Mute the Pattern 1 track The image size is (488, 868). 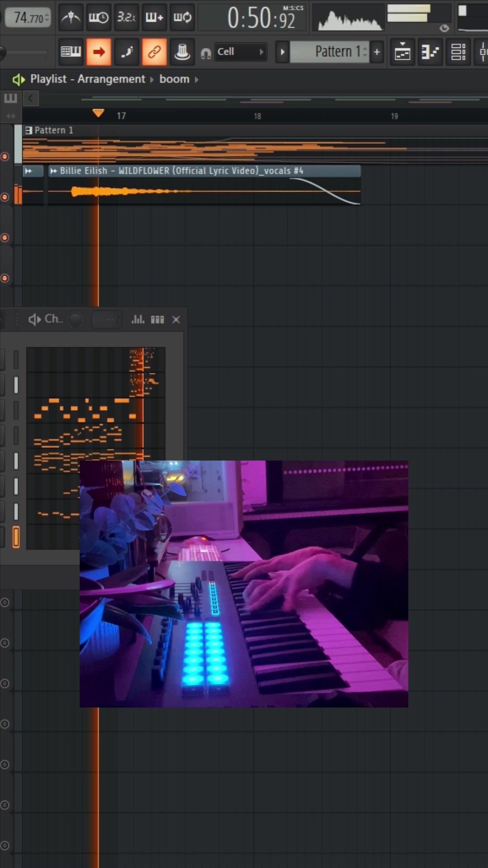click(5, 157)
